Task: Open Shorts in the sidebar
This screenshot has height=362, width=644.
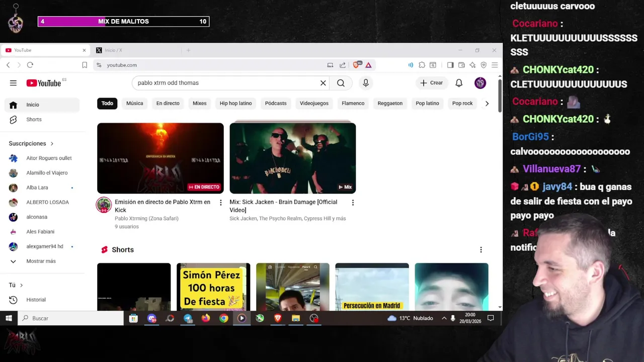Action: click(42, 120)
